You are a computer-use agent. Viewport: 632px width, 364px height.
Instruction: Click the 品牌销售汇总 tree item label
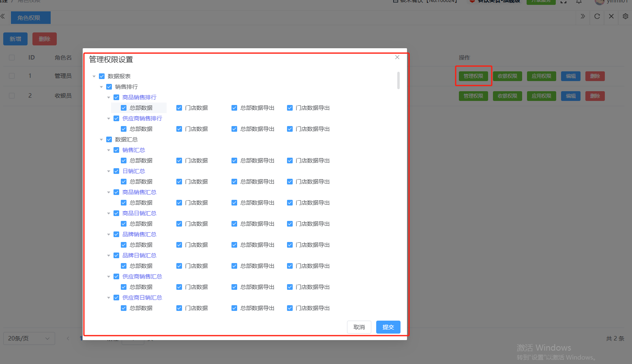139,234
